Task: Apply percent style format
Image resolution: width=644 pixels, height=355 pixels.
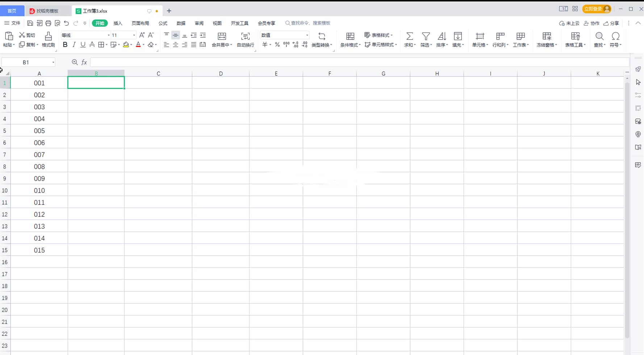Action: [x=277, y=45]
